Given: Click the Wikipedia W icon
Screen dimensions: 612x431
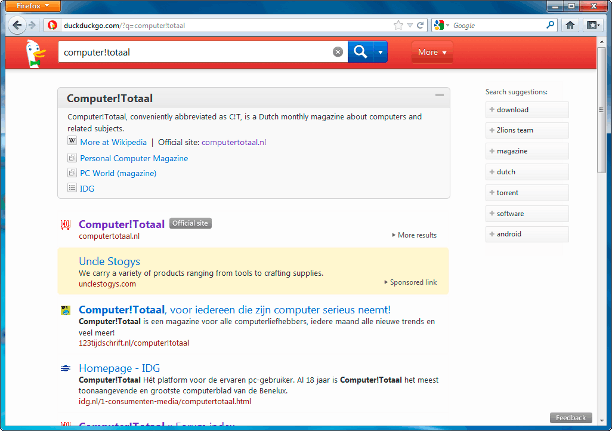Looking at the screenshot, I should coord(72,141).
